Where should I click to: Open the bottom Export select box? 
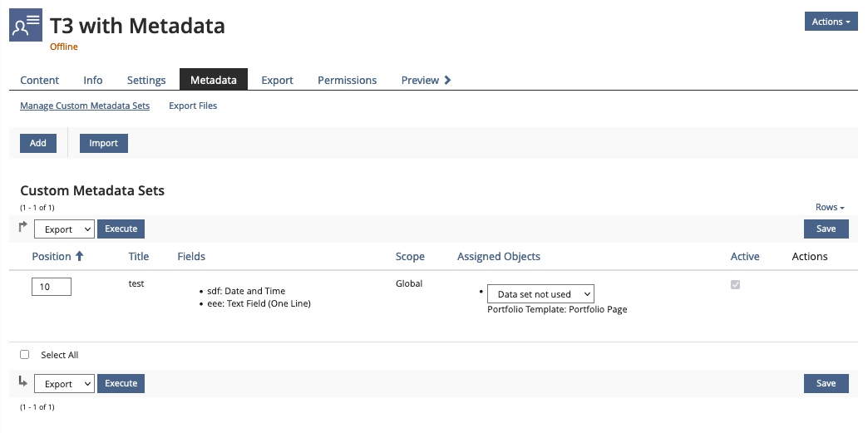click(x=64, y=384)
